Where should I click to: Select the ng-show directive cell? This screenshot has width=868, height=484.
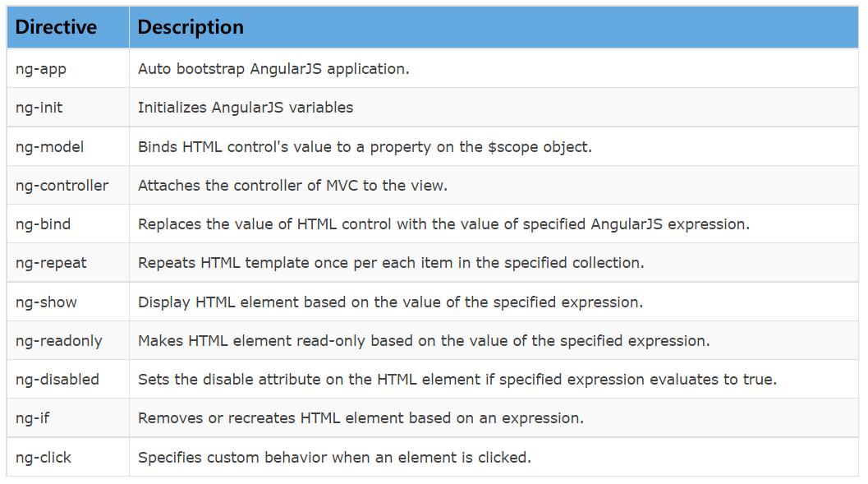68,302
